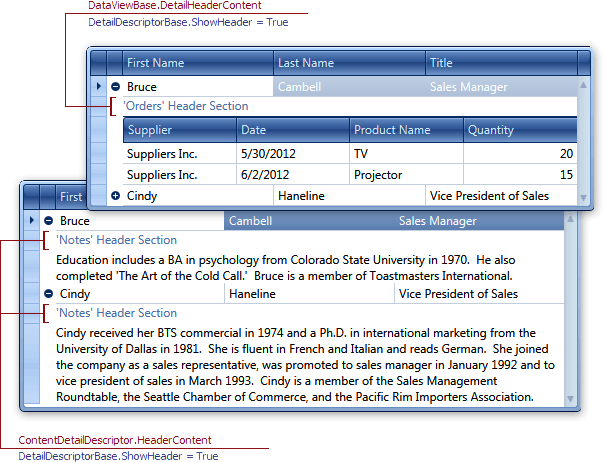Select quantity cell 15

click(520, 175)
